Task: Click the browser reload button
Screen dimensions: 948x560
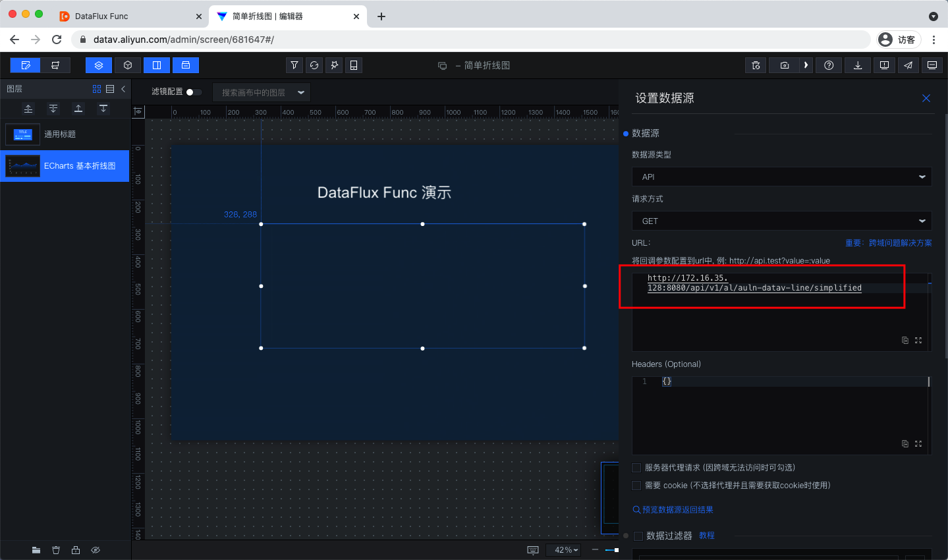Action: [x=57, y=40]
